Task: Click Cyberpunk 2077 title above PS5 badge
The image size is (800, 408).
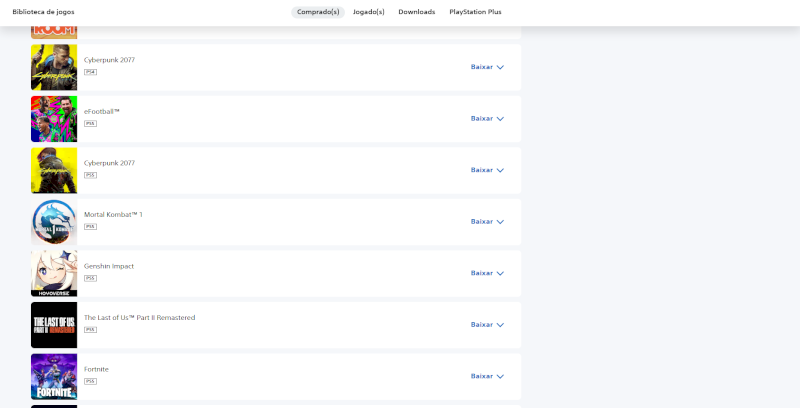Action: pos(109,163)
